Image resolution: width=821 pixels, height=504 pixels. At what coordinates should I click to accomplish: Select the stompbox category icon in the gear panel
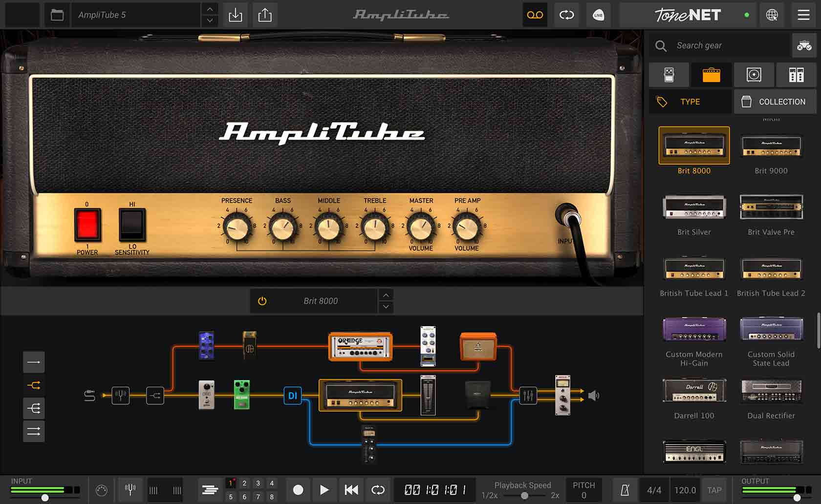(669, 75)
